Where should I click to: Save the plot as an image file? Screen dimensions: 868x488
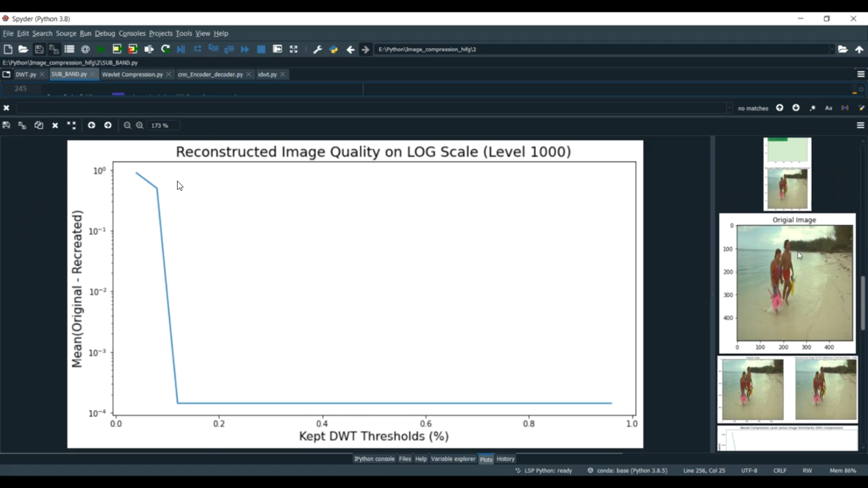(x=6, y=125)
